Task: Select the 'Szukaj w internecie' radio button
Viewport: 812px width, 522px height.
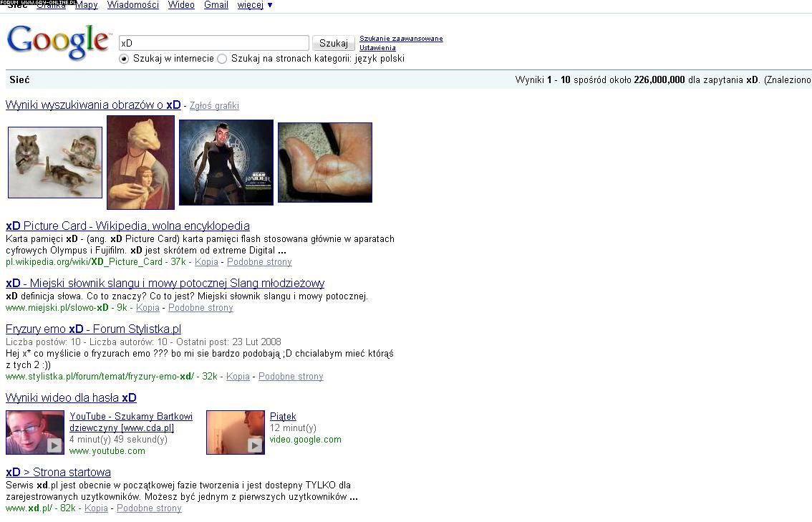Action: pyautogui.click(x=124, y=59)
